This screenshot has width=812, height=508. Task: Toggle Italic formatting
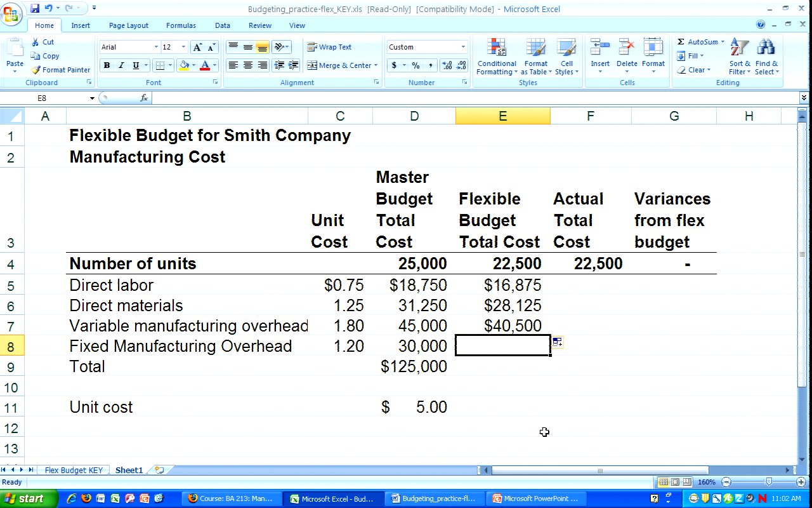pyautogui.click(x=121, y=65)
